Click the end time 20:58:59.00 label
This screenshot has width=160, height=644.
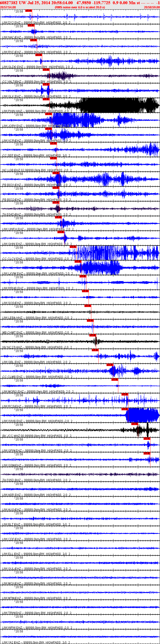pos(152,7)
